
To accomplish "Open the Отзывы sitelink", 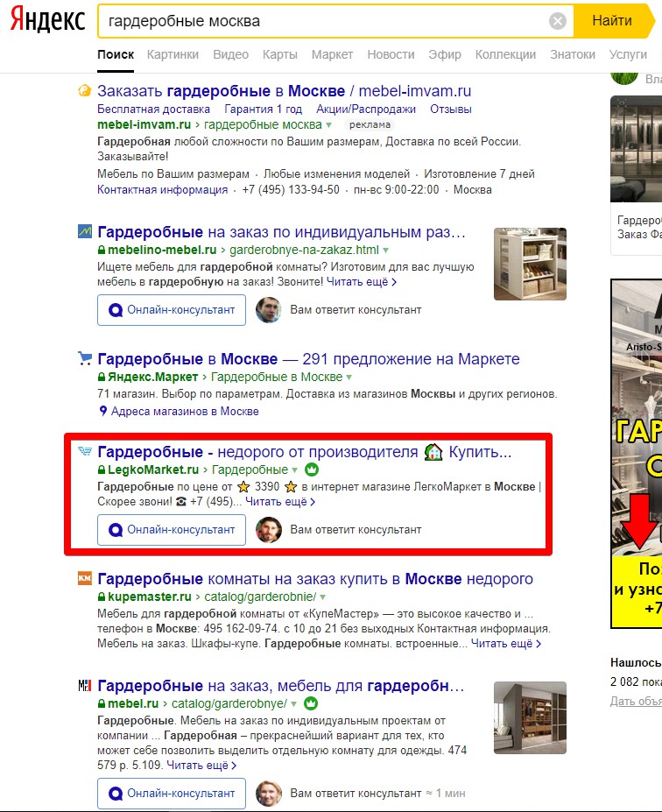I will 451,109.
